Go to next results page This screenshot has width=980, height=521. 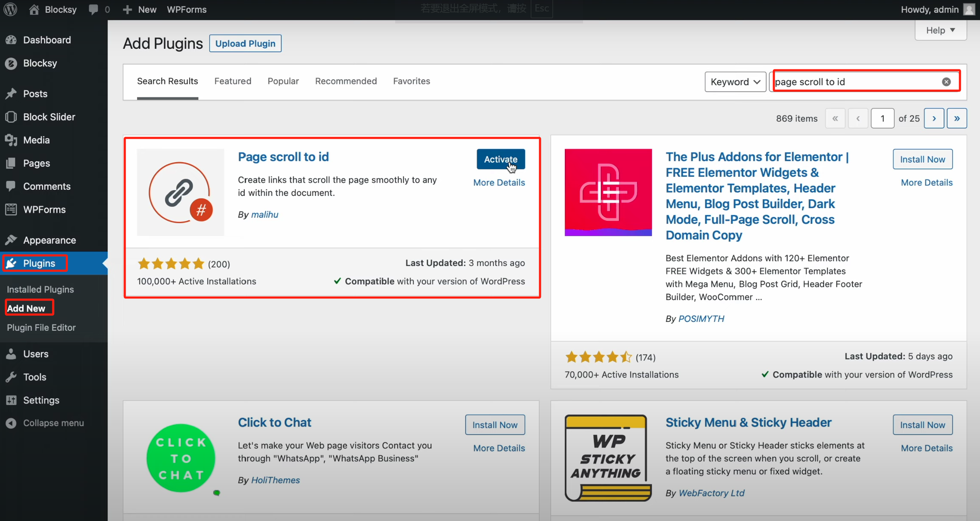(x=934, y=118)
